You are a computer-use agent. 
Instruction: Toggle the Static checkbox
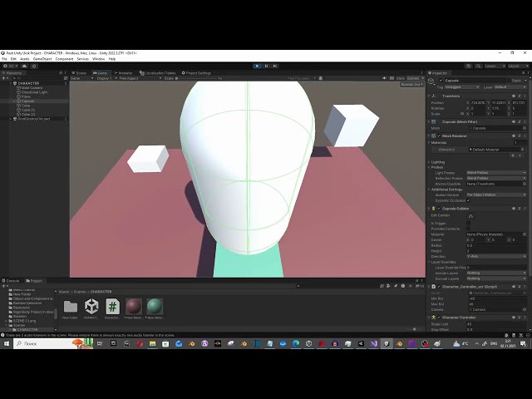click(x=510, y=81)
